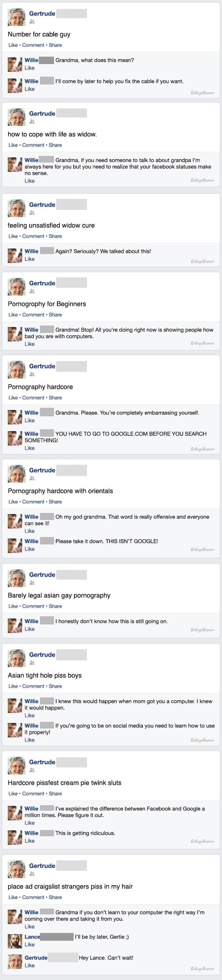Screen dimensions: 222x980
Task: Like the 'Number for cable guy' post
Action: pyautogui.click(x=13, y=45)
